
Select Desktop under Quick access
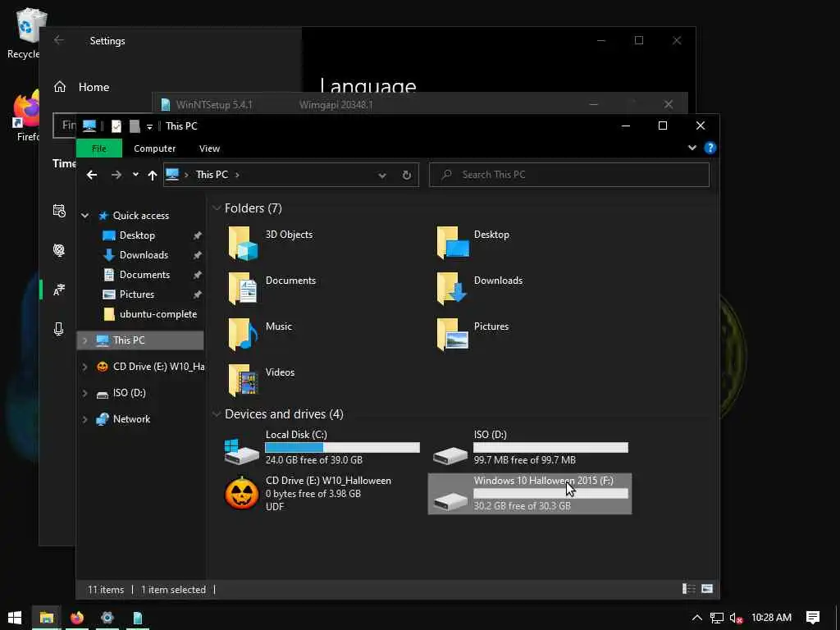click(x=137, y=235)
